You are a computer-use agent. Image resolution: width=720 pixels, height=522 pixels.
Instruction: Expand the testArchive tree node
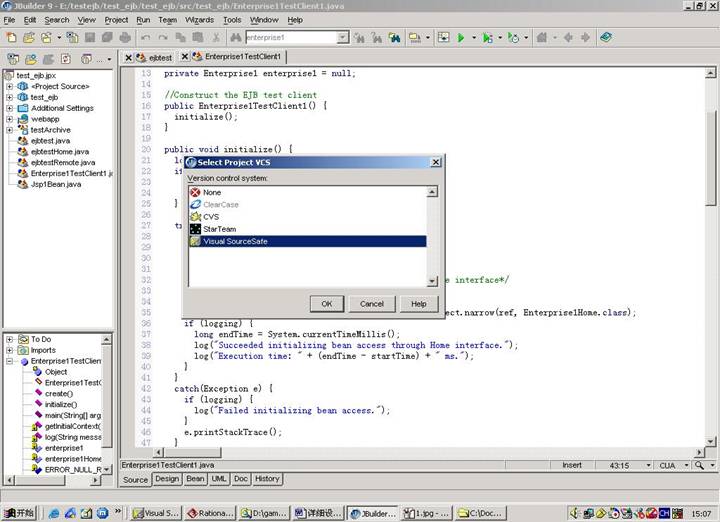9,130
